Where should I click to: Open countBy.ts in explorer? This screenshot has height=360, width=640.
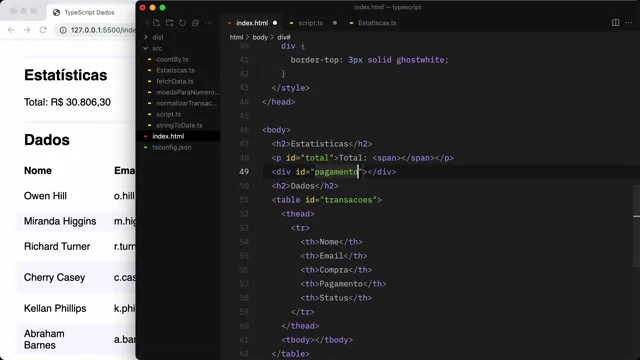(172, 59)
